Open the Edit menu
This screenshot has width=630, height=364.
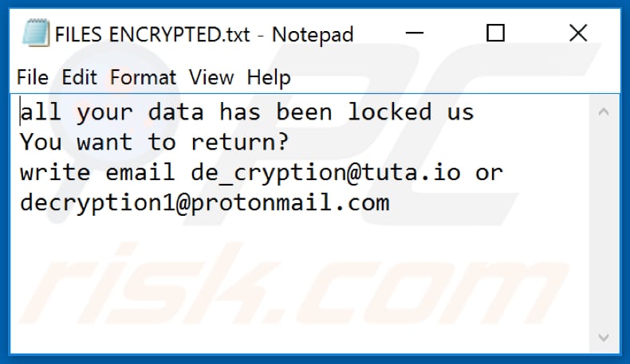point(79,77)
